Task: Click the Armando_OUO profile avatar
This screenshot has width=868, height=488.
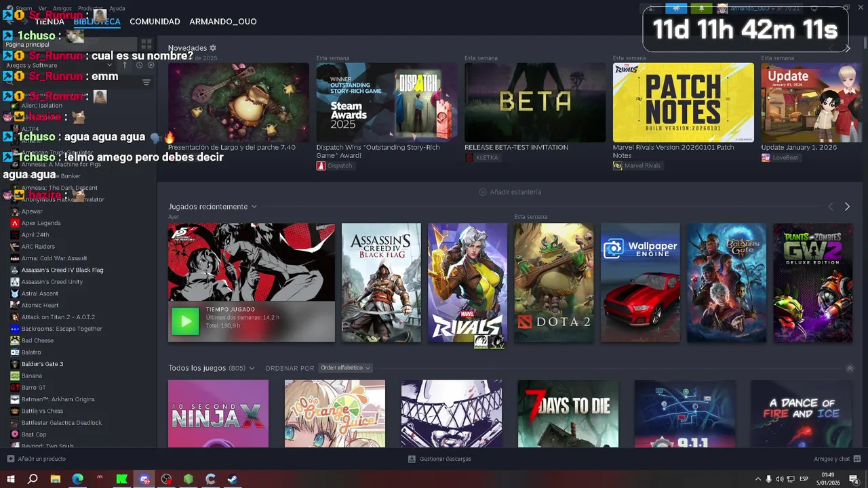Action: [x=722, y=8]
